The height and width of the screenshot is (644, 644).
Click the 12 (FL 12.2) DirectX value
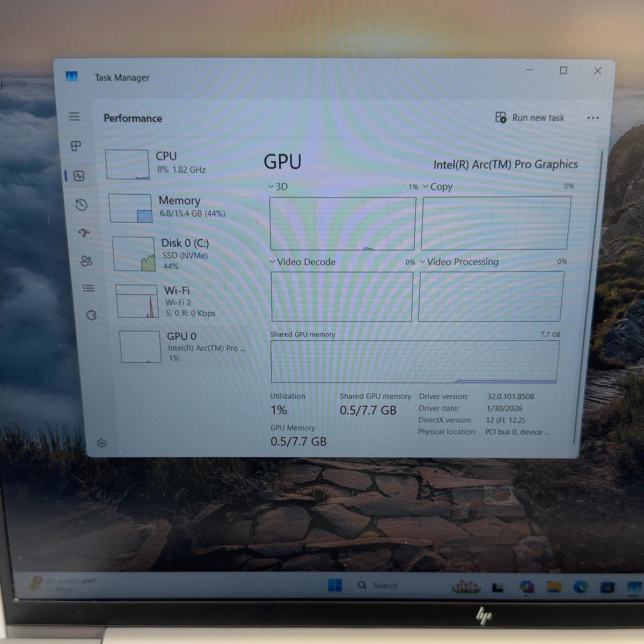coord(505,420)
